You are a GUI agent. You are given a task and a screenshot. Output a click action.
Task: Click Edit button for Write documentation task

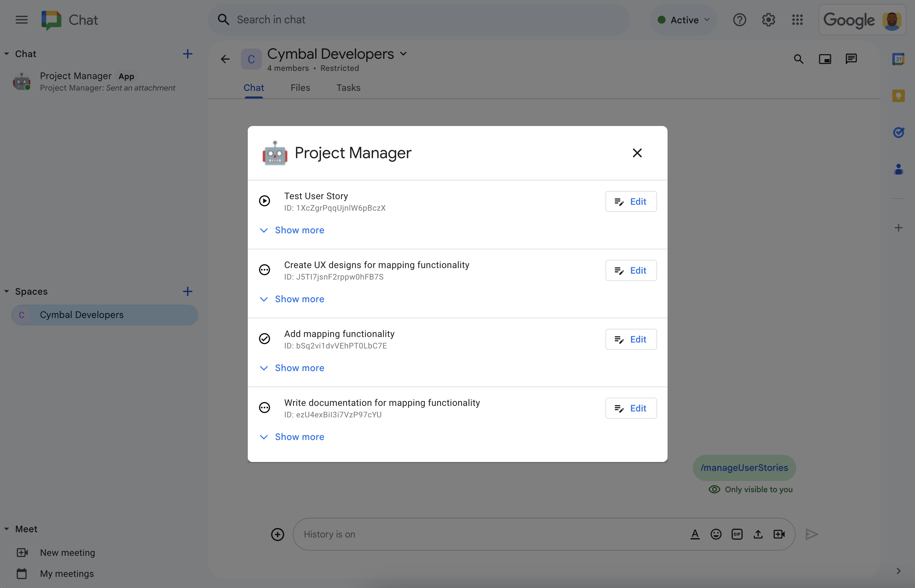tap(630, 408)
